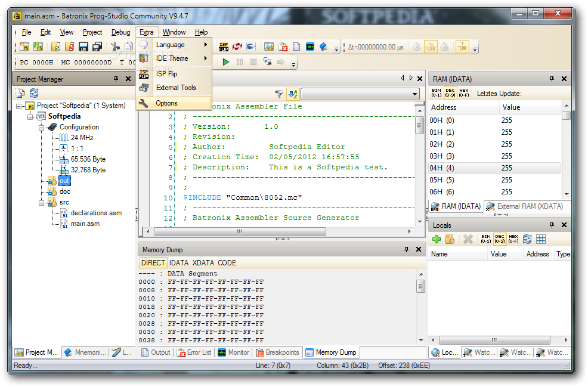Switch to the Error List tab

click(x=194, y=352)
